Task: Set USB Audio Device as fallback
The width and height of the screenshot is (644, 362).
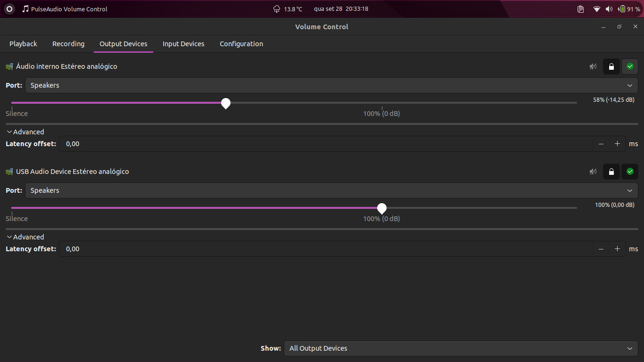Action: click(630, 172)
